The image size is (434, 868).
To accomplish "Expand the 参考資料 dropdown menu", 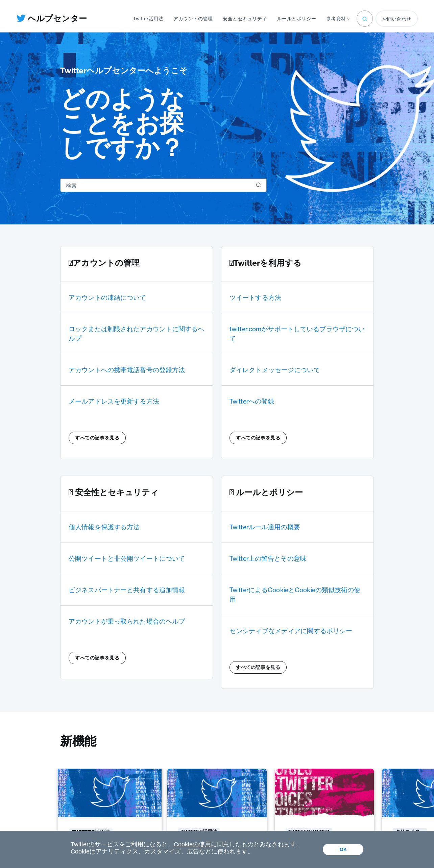I will (338, 19).
